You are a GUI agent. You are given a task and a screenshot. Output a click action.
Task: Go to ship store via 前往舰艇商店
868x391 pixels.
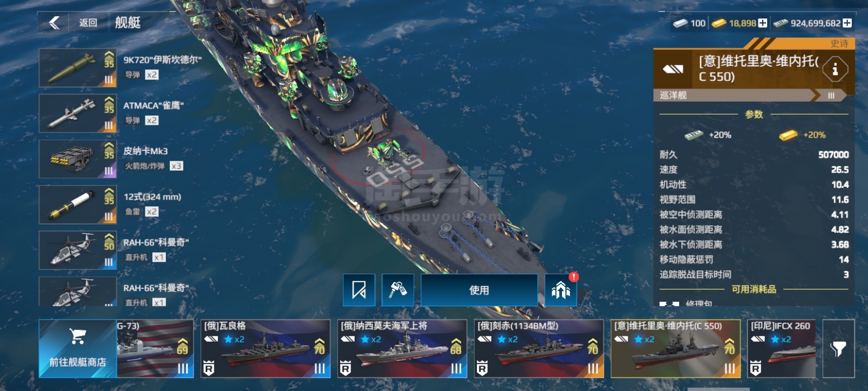pos(78,349)
